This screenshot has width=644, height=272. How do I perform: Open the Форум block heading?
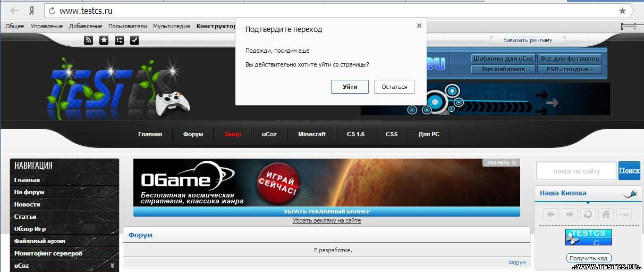click(140, 235)
